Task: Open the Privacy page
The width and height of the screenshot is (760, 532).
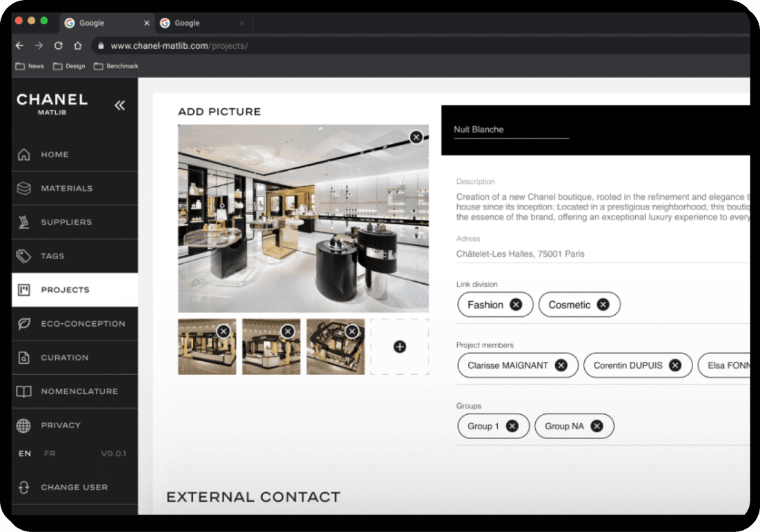Action: [x=74, y=425]
